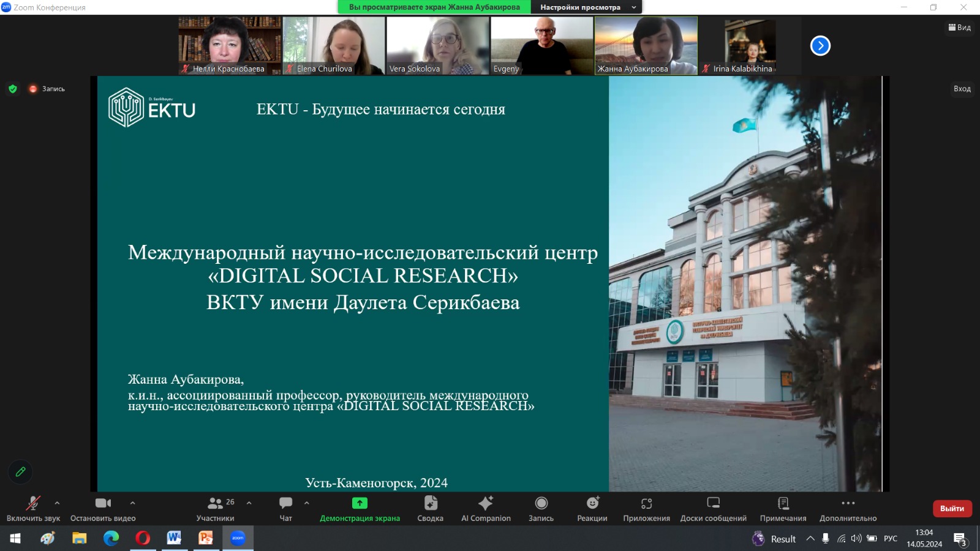The width and height of the screenshot is (980, 551).
Task: Open the Summary (Сводка) tool
Action: pos(430,508)
